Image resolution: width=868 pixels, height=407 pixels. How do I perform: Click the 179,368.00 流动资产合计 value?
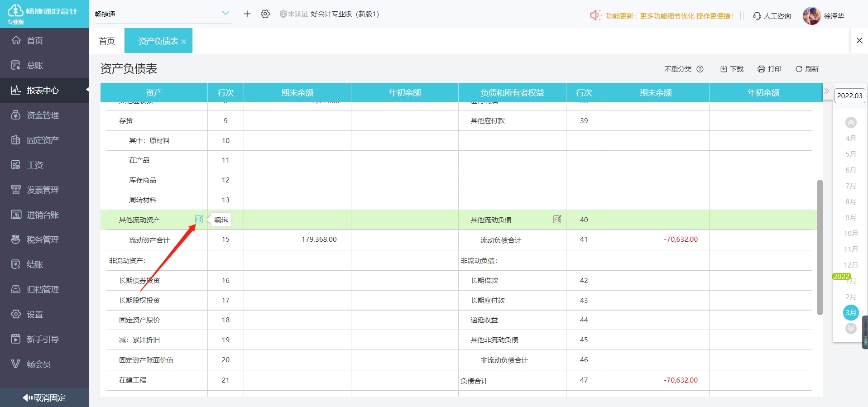319,239
